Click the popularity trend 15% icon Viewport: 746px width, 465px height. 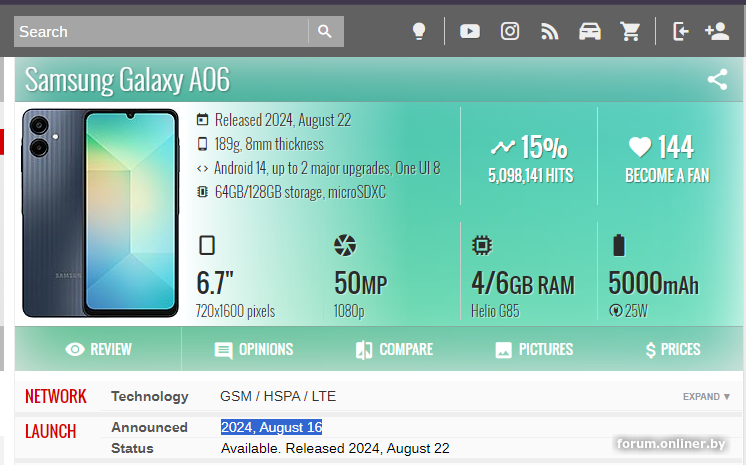point(503,148)
